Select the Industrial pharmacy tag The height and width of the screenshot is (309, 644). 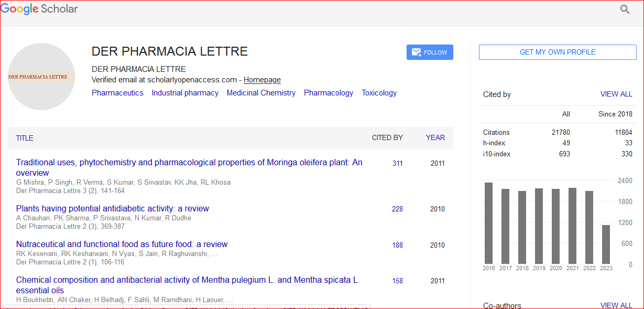click(185, 93)
